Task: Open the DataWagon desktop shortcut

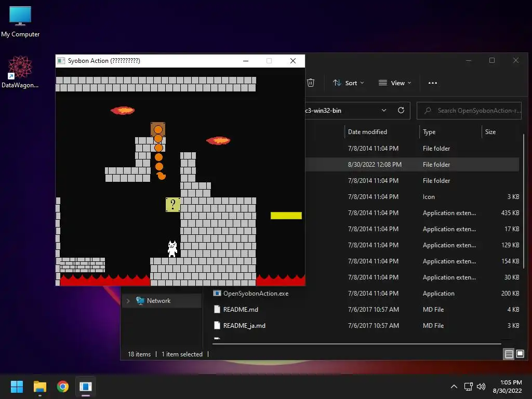Action: [x=20, y=72]
